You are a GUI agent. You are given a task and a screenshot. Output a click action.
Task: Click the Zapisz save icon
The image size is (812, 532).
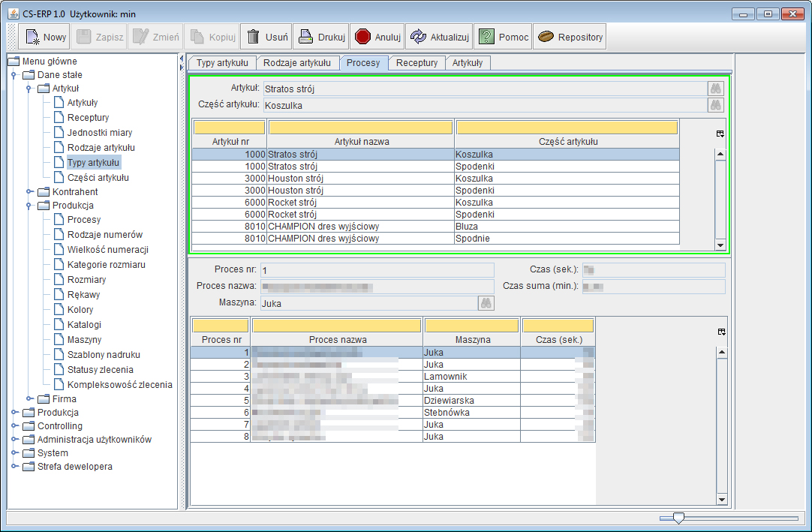point(84,37)
